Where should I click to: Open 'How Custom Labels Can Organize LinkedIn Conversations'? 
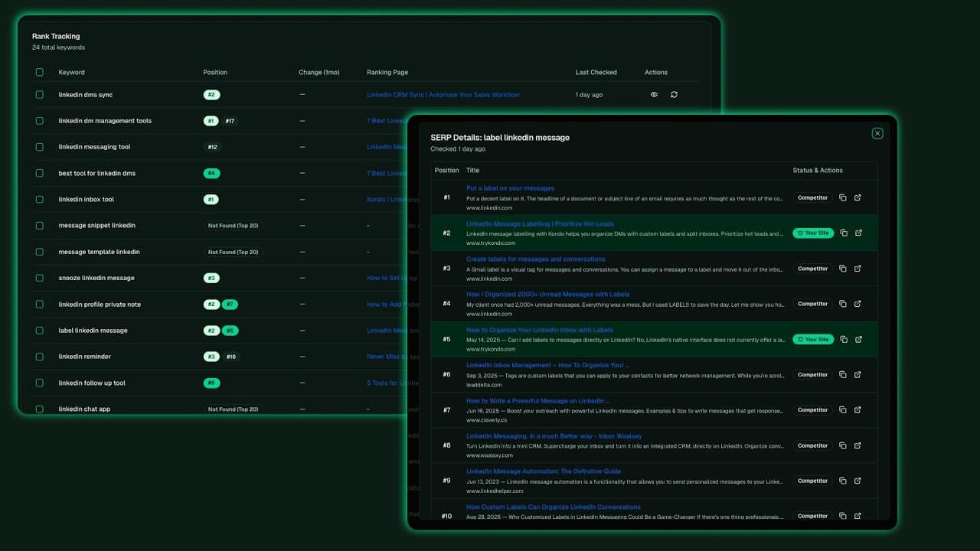coord(554,507)
